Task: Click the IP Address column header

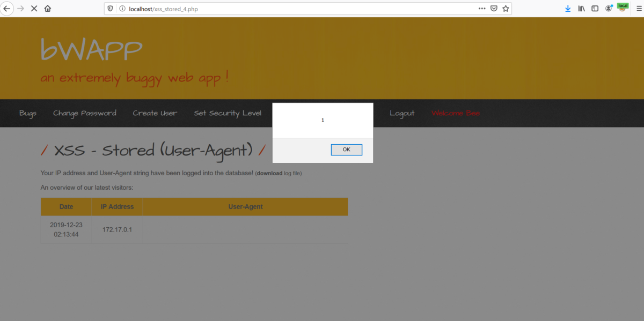Action: [117, 206]
